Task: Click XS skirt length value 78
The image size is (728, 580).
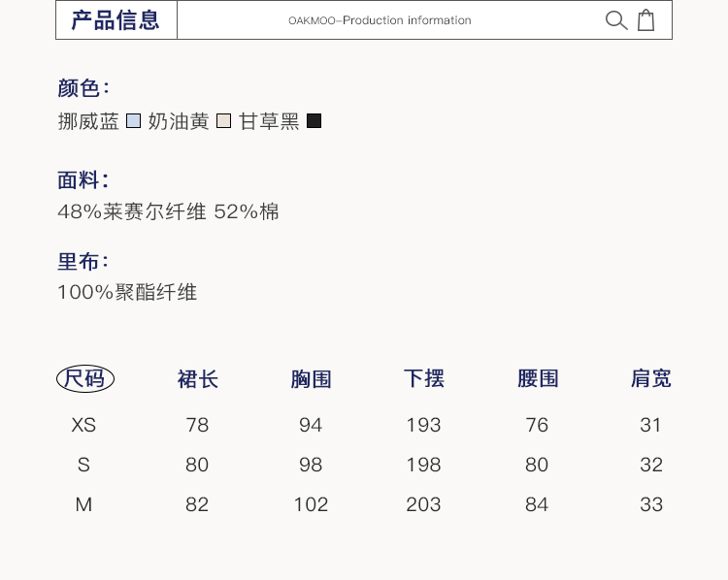Action: coord(197,425)
